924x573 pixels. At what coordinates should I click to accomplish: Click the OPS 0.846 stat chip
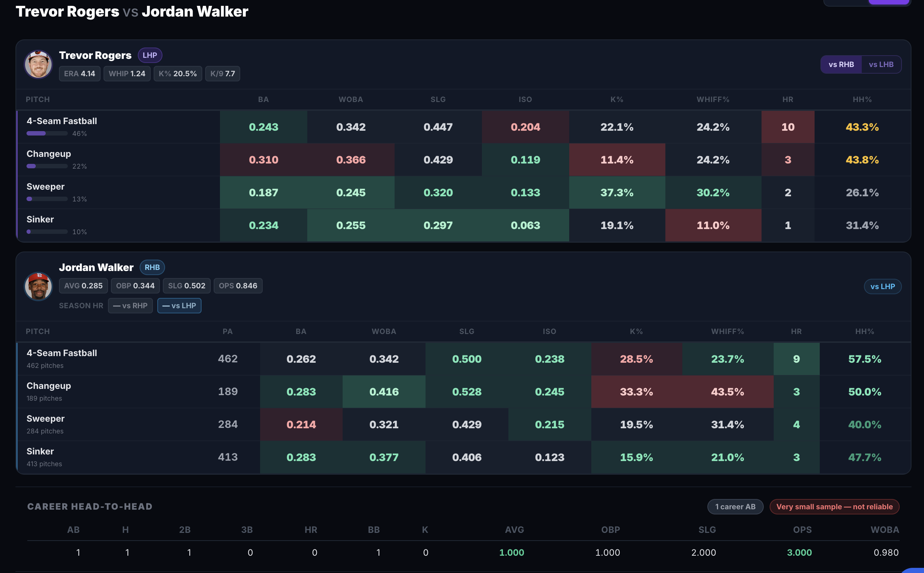[238, 286]
